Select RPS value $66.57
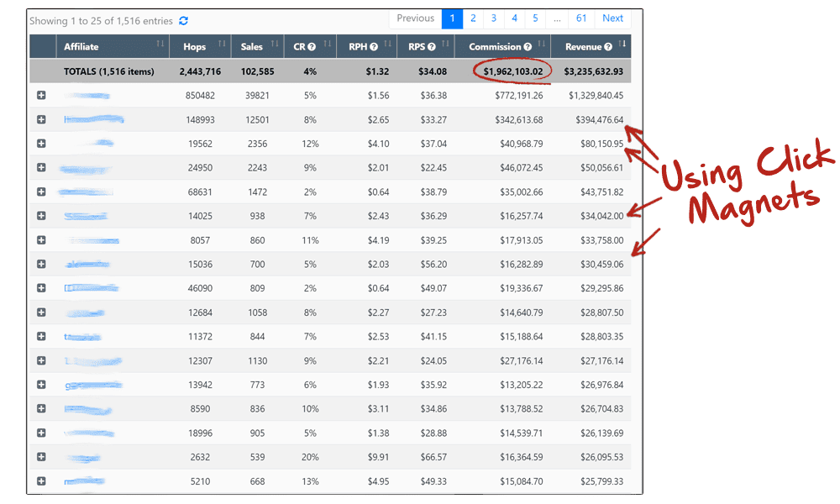This screenshot has width=840, height=504. tap(433, 457)
